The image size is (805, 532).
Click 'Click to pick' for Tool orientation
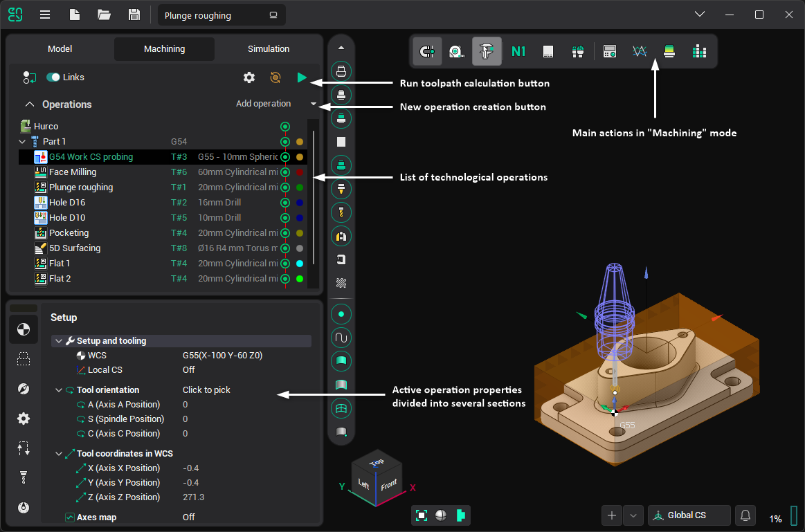pyautogui.click(x=206, y=390)
